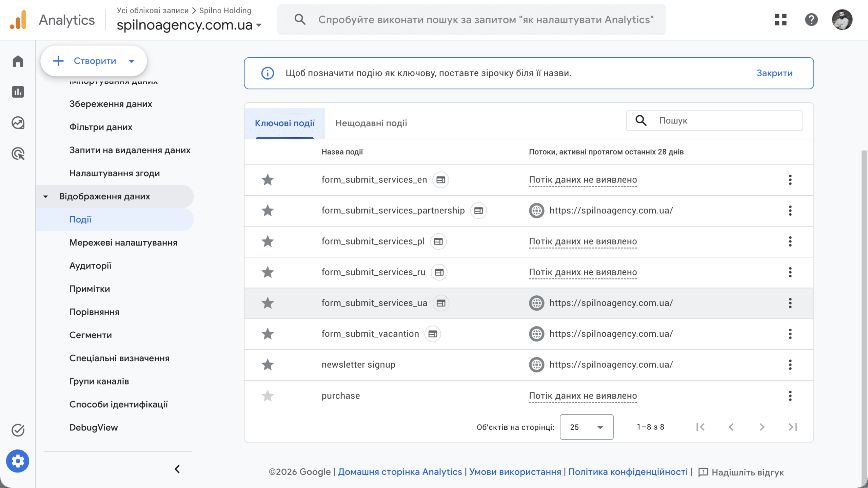Image resolution: width=868 pixels, height=488 pixels.
Task: Click the Пошук events search field
Action: [x=714, y=121]
